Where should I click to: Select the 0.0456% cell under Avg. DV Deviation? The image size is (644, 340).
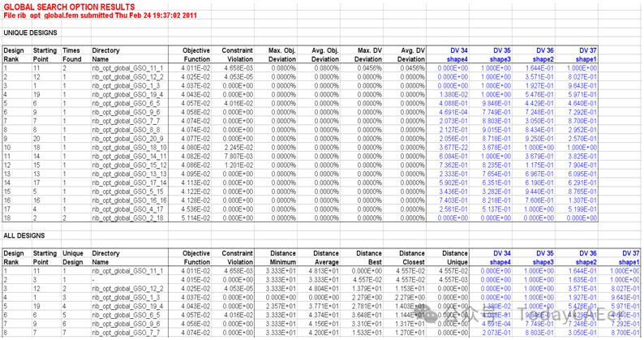413,68
